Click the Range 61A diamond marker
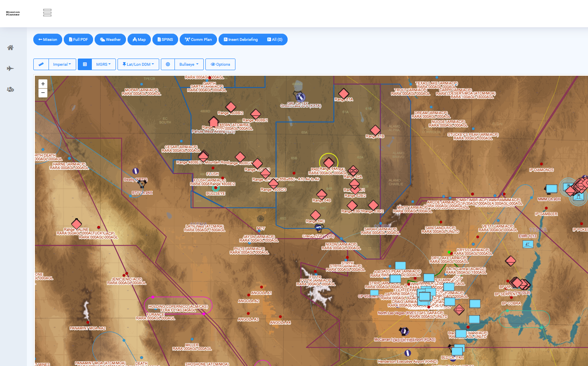 (x=343, y=94)
